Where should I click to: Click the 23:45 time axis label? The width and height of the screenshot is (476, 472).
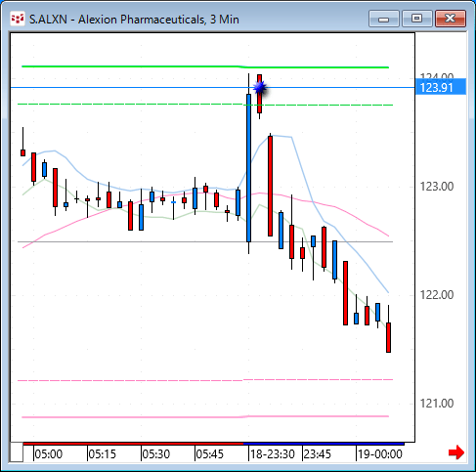(318, 454)
